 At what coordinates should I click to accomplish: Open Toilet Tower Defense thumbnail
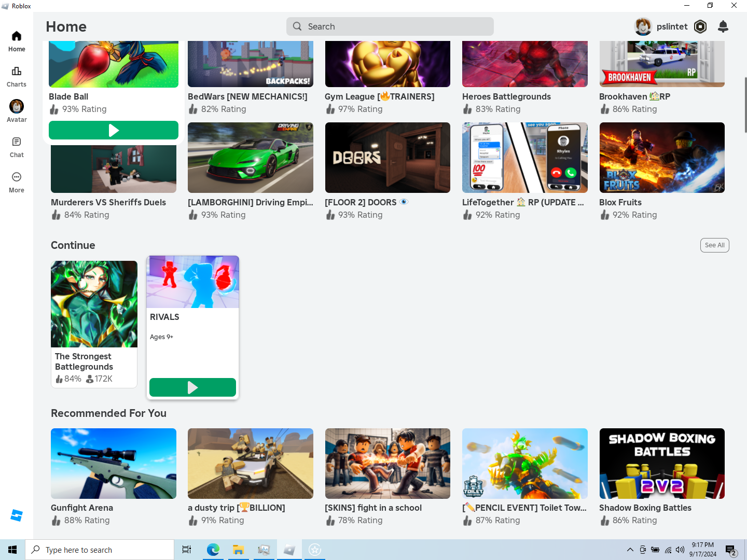pyautogui.click(x=525, y=464)
